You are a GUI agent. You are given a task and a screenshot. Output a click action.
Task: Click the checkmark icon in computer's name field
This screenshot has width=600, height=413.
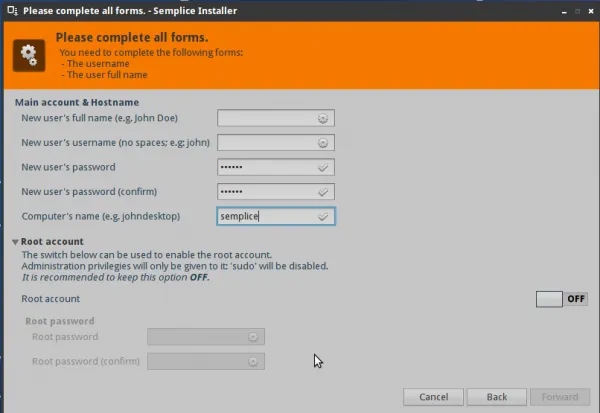322,216
